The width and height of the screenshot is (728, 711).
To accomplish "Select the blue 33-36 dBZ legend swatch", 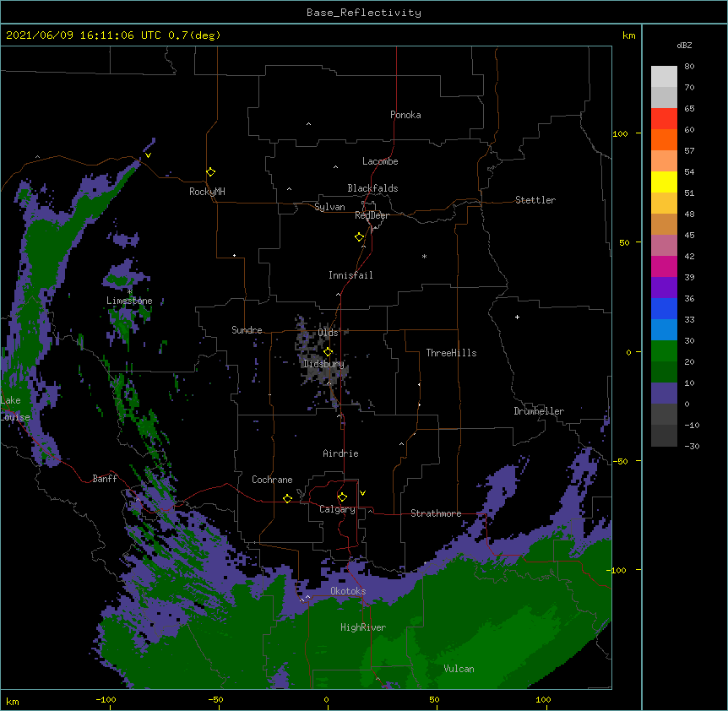I will [664, 308].
